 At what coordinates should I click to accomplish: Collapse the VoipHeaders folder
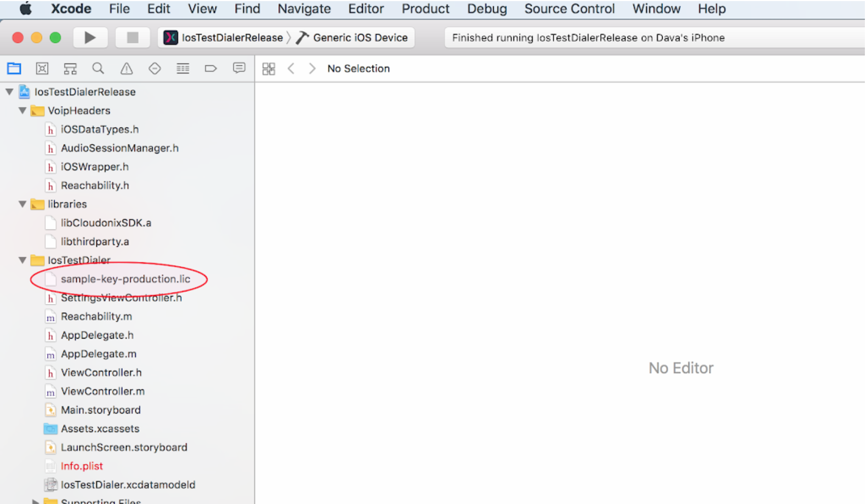pyautogui.click(x=22, y=111)
